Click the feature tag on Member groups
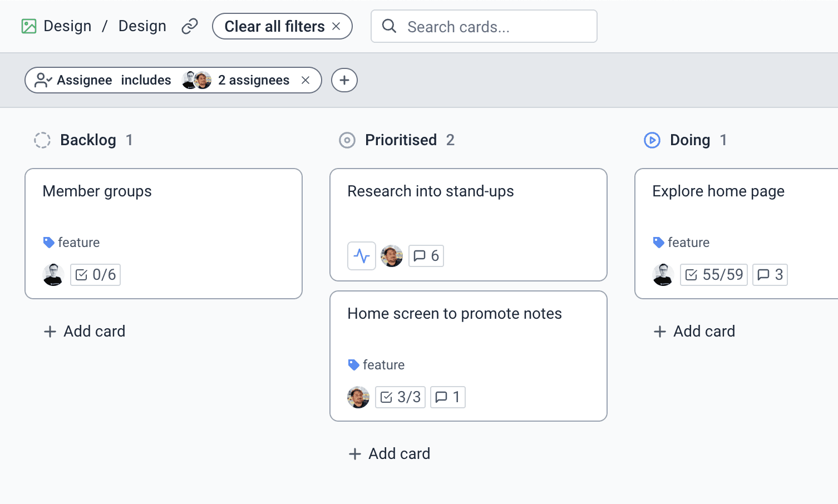 coord(72,243)
